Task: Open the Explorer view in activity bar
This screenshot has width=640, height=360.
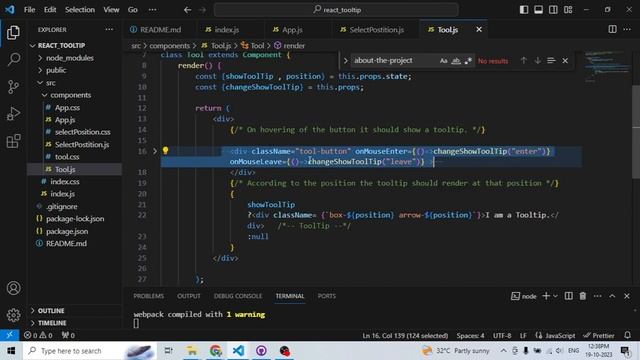Action: [13, 33]
